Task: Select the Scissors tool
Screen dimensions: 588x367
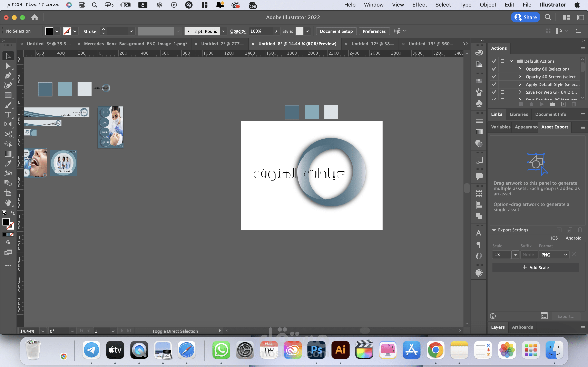Action: tap(8, 134)
